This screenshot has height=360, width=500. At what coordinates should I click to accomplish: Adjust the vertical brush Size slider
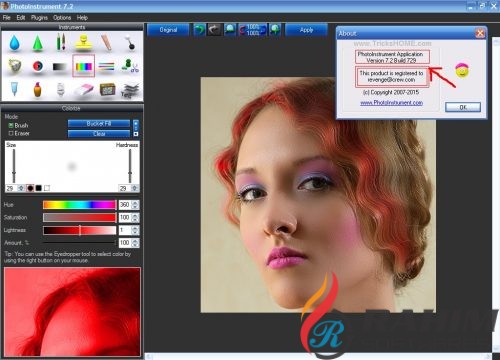[14, 166]
